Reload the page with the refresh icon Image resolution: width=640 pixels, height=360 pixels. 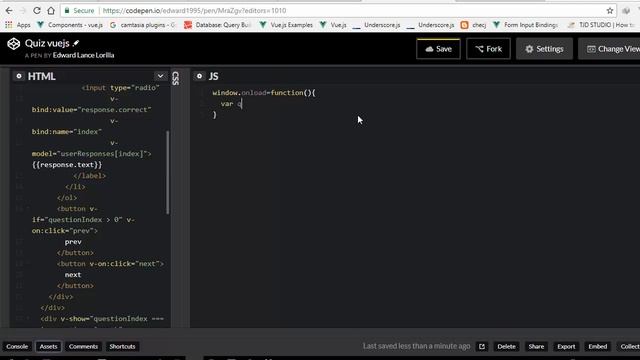[37, 10]
